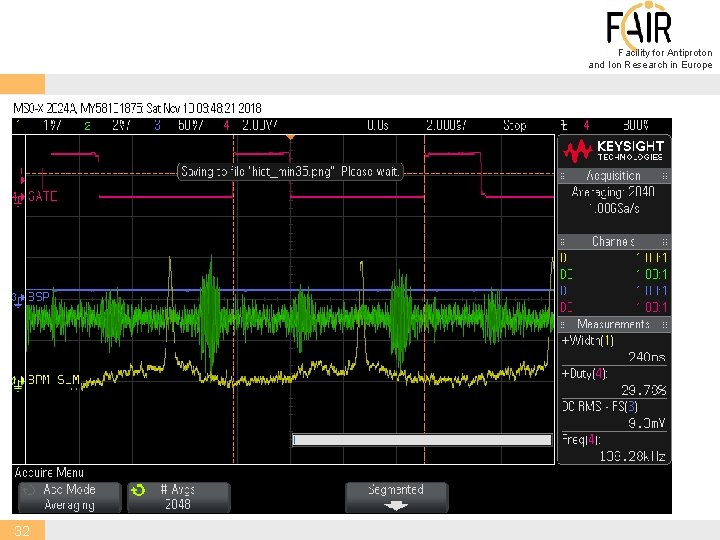Click the 240ns width value
Image resolution: width=720 pixels, height=540 pixels.
click(x=647, y=357)
